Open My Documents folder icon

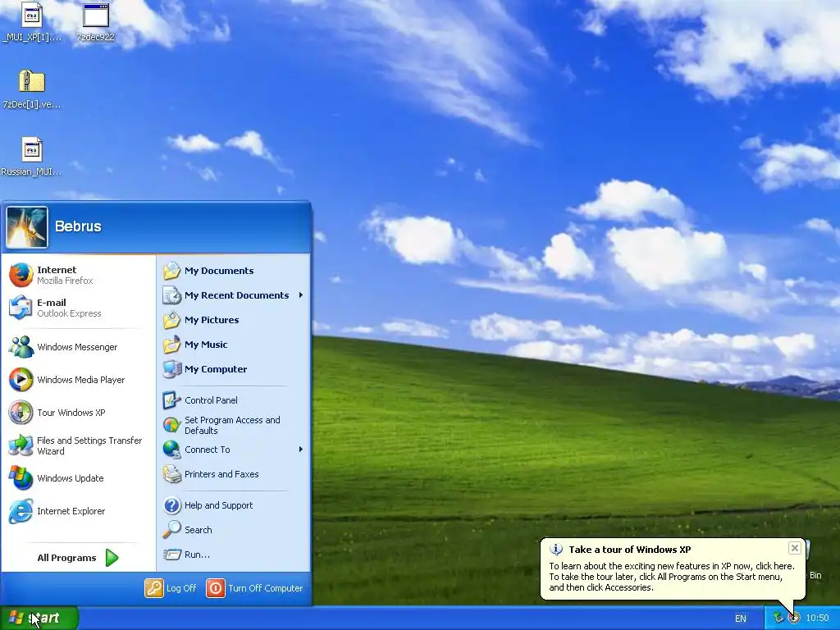click(172, 271)
